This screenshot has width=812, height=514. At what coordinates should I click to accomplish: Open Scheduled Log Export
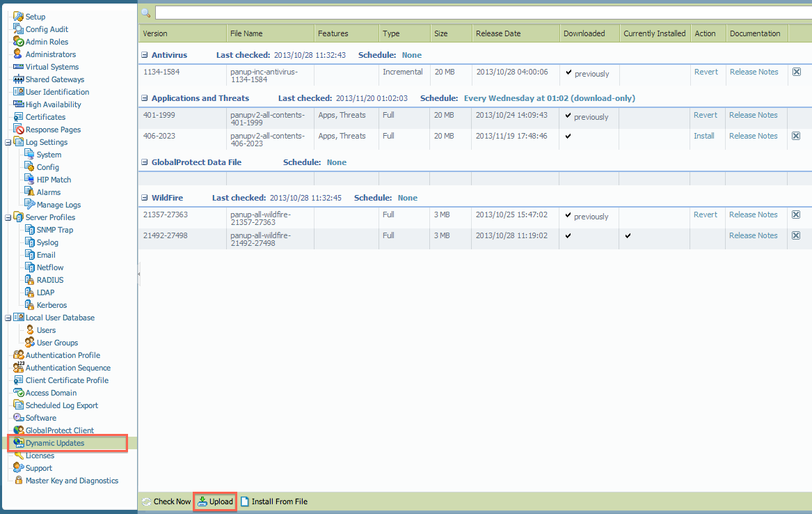click(x=62, y=405)
